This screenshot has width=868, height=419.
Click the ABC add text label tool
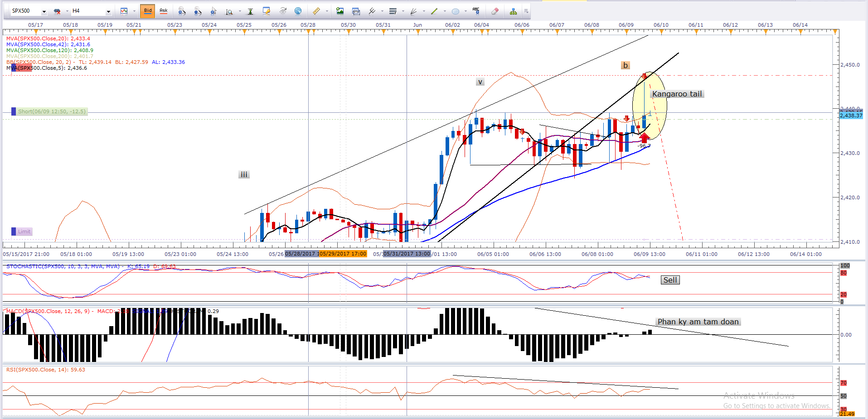click(x=476, y=11)
